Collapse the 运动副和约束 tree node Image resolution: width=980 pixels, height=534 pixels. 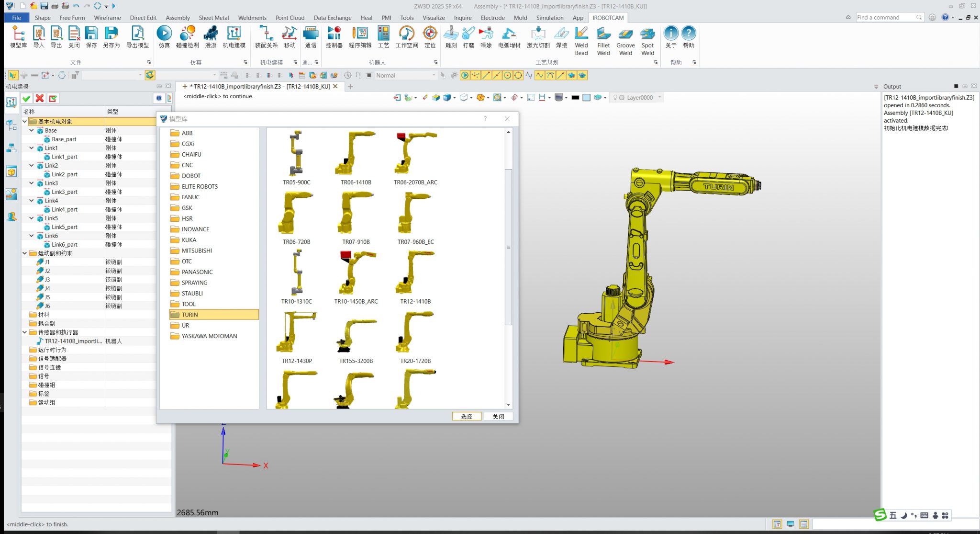(25, 253)
